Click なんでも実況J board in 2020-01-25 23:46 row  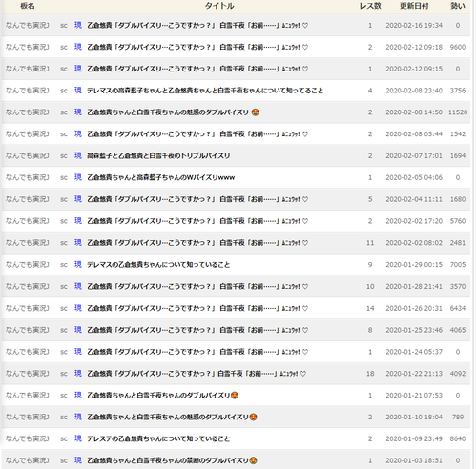[28, 330]
